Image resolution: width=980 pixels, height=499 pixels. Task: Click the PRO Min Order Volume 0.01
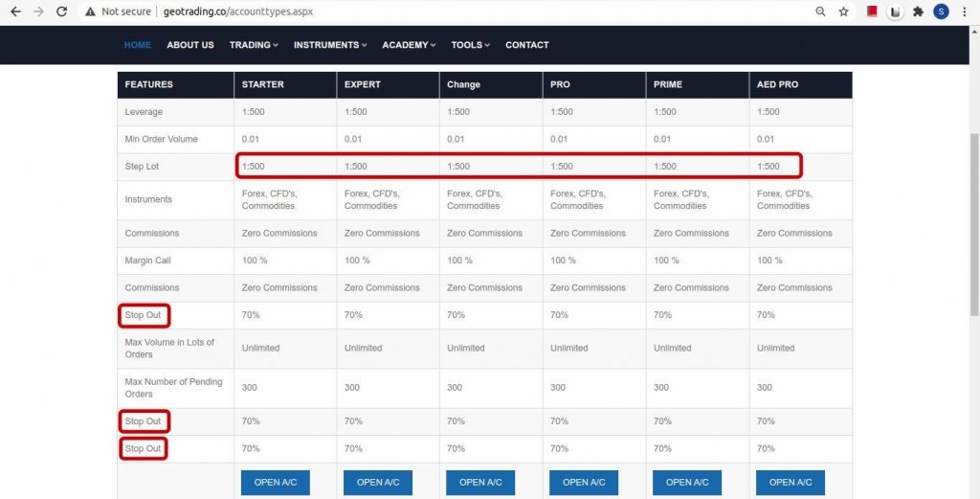(x=559, y=139)
